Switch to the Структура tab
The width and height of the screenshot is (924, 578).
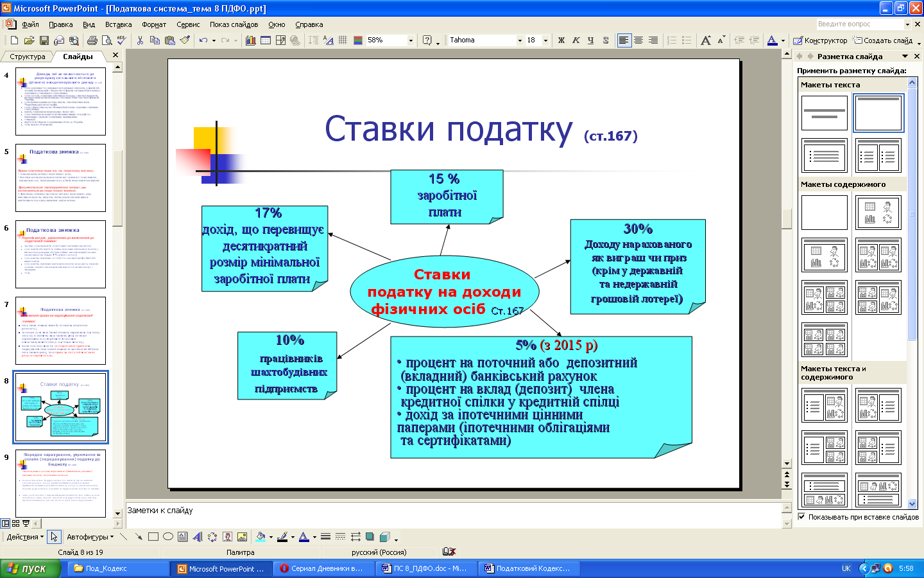tap(28, 57)
